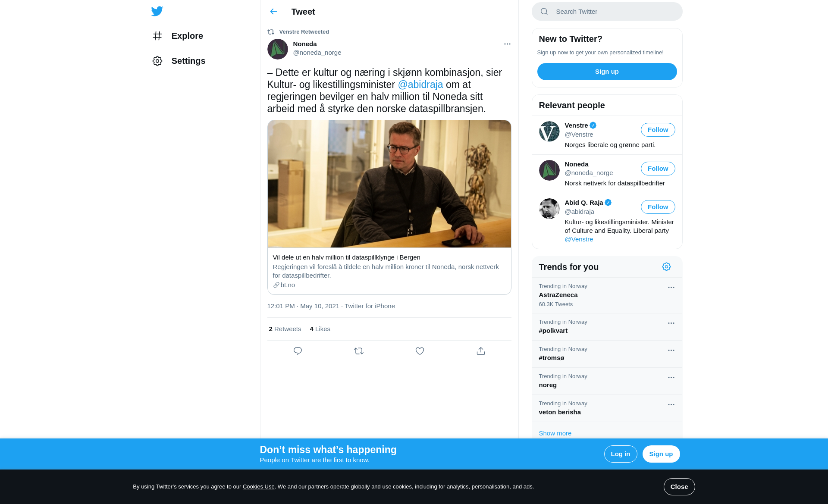828x504 pixels.
Task: Click the @abidraja handle under Relevant people
Action: [x=579, y=212]
